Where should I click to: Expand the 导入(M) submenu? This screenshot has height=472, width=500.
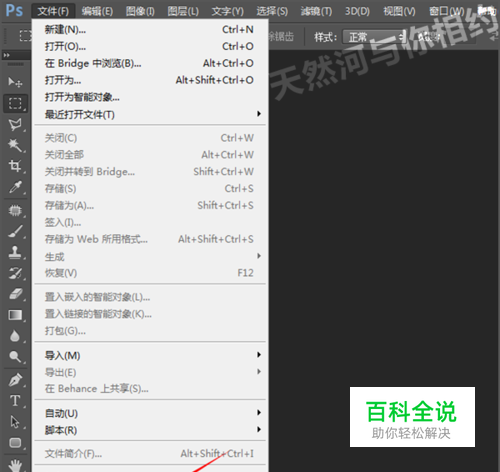point(150,355)
